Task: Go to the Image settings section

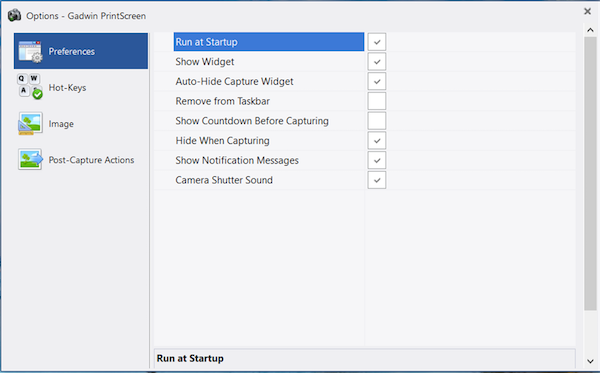Action: click(81, 124)
